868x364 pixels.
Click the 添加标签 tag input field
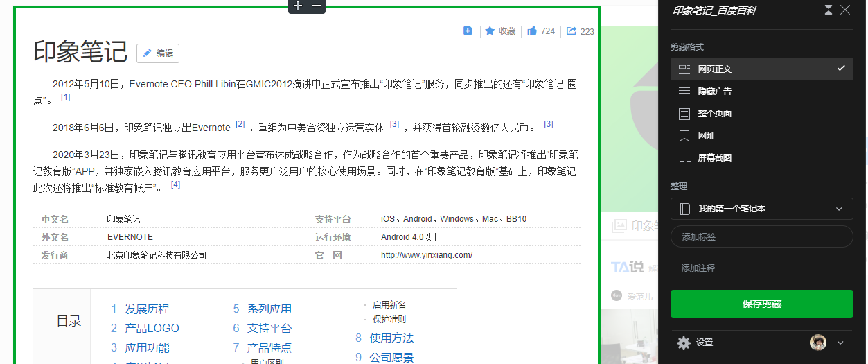(762, 236)
